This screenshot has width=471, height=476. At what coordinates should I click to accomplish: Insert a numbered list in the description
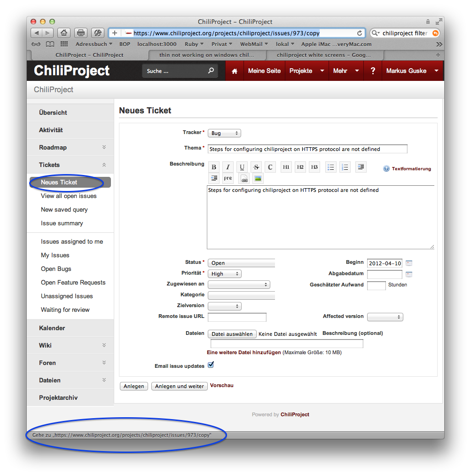(345, 167)
